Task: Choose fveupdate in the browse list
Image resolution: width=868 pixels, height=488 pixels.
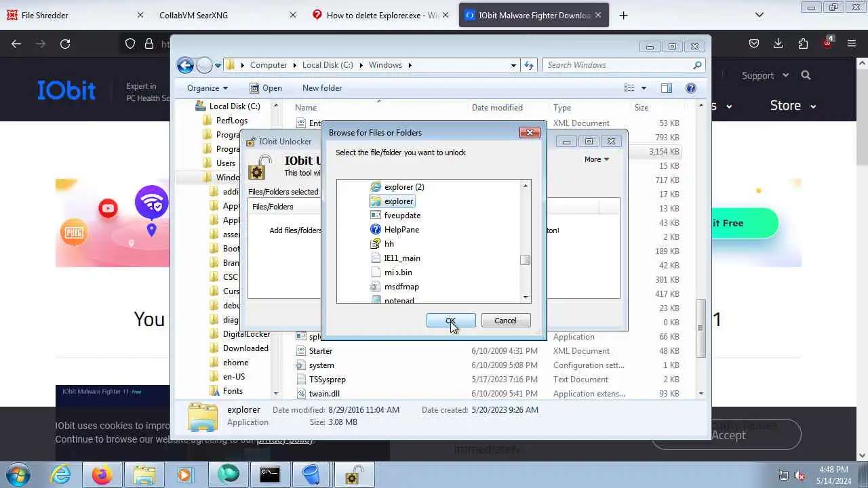Action: (402, 216)
